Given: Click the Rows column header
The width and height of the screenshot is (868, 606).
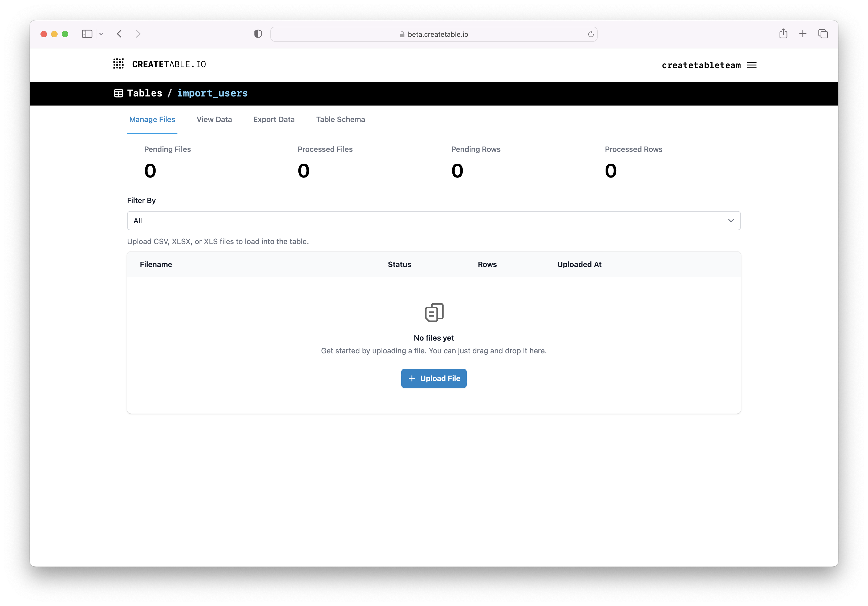Looking at the screenshot, I should [x=487, y=265].
